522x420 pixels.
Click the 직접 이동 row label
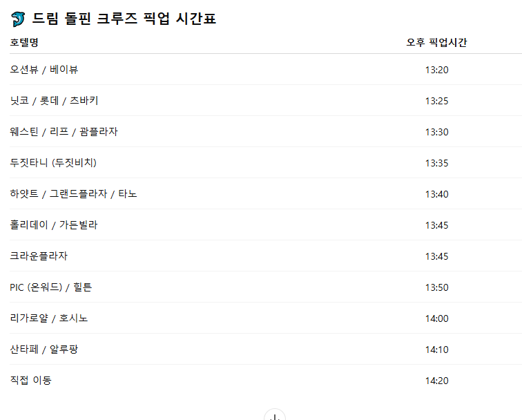30,381
